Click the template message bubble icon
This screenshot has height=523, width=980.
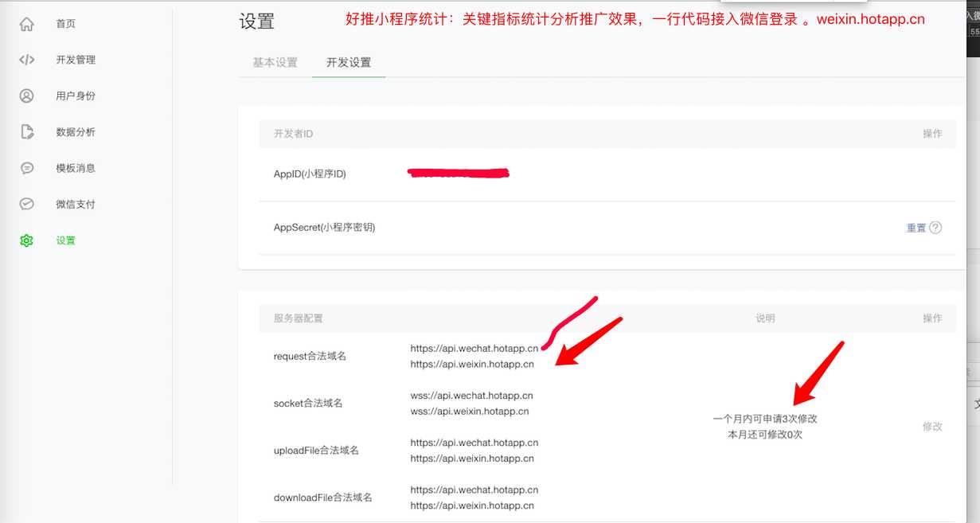click(x=26, y=168)
